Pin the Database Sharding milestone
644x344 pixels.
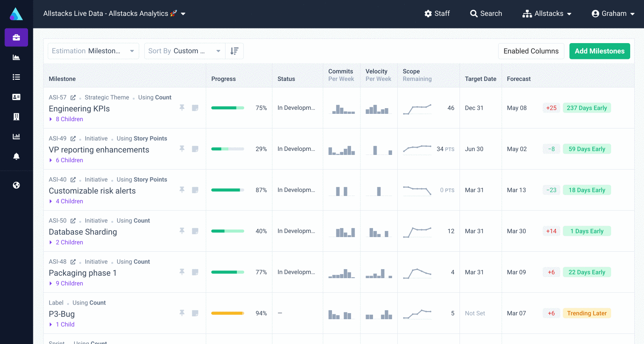[x=182, y=231]
